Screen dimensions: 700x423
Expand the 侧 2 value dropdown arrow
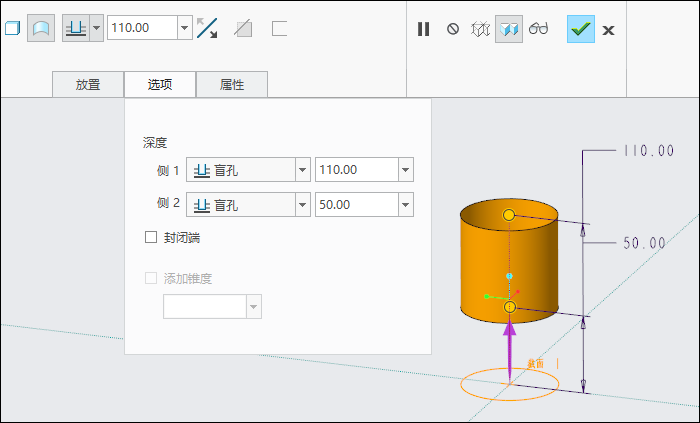(405, 205)
